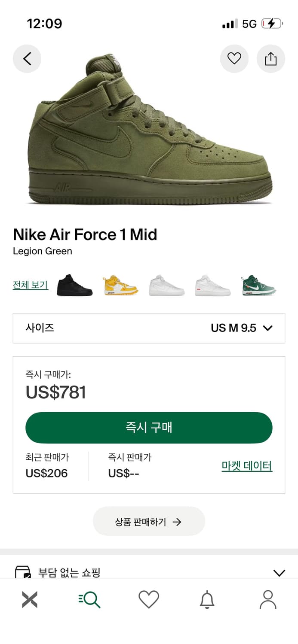Viewport: 298px width, 644px height.
Task: Open your profile from the bottom bar
Action: (x=268, y=599)
